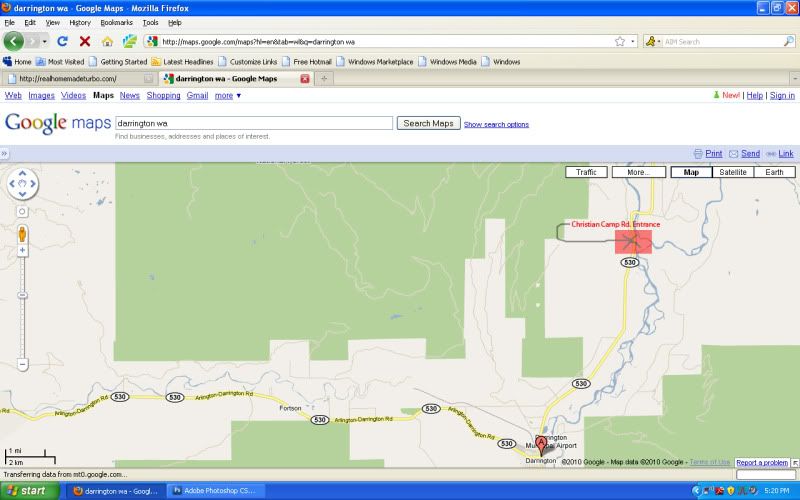The image size is (800, 500).
Task: Pan the map up with arrow
Action: (22, 173)
